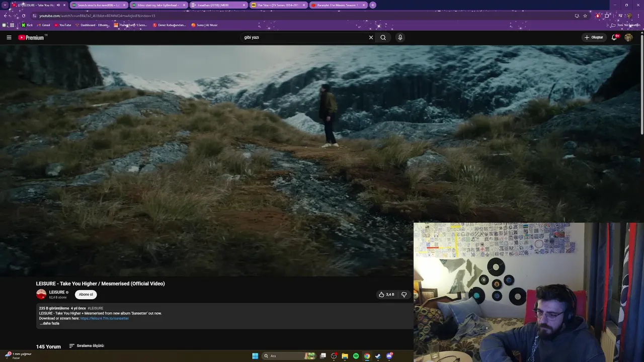This screenshot has width=644, height=362.
Task: Open the Chrome extensions puzzle icon
Action: (x=607, y=16)
